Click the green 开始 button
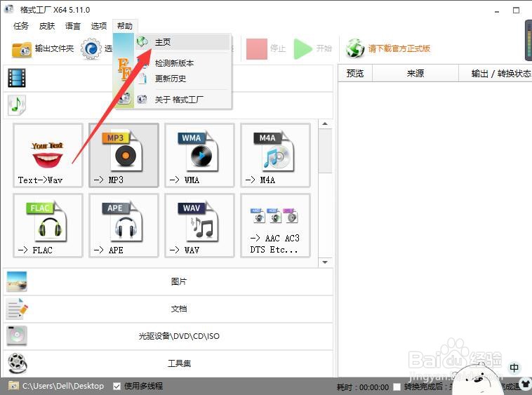Image resolution: width=532 pixels, height=395 pixels. pos(312,49)
